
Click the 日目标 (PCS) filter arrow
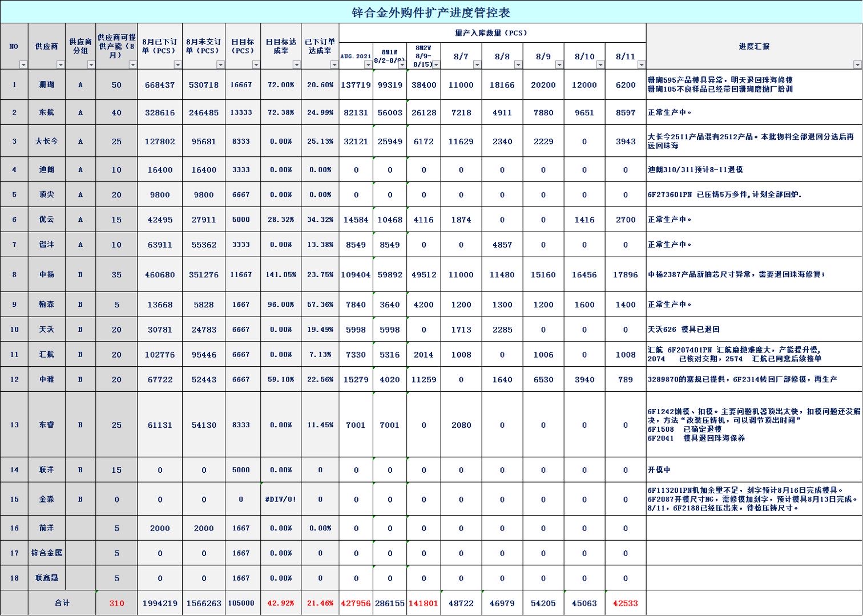pyautogui.click(x=256, y=65)
